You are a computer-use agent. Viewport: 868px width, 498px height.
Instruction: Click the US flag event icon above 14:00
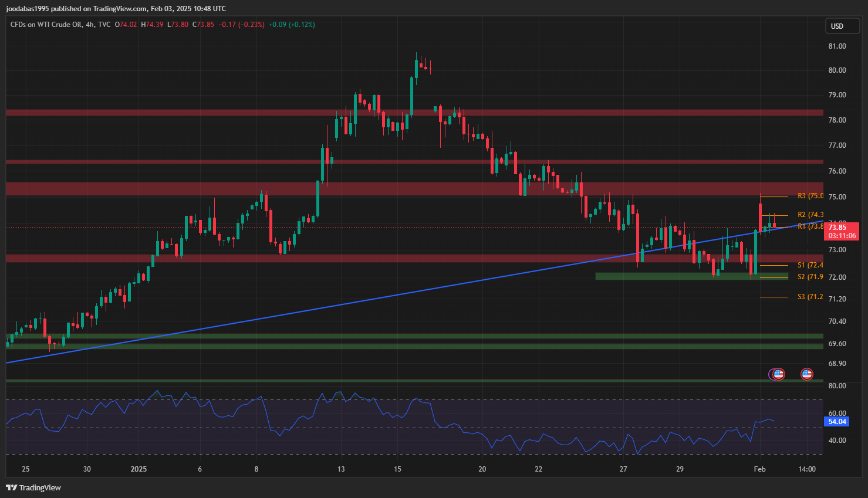[807, 374]
